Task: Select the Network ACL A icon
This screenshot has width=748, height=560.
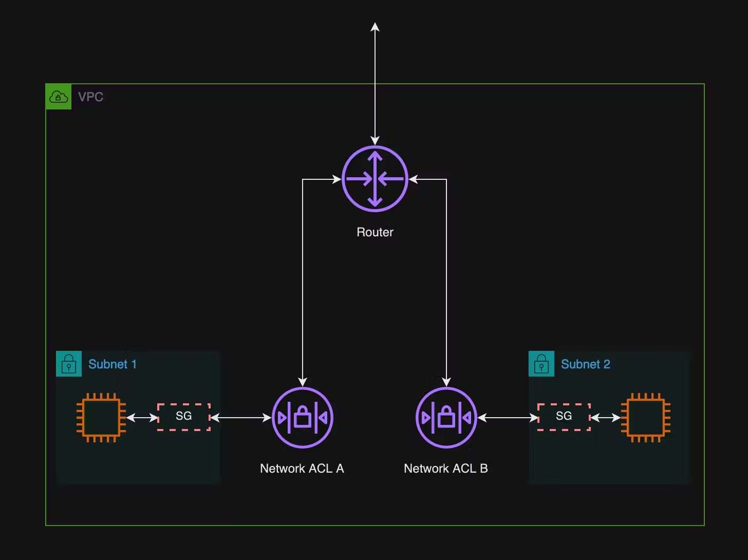Action: [x=303, y=418]
